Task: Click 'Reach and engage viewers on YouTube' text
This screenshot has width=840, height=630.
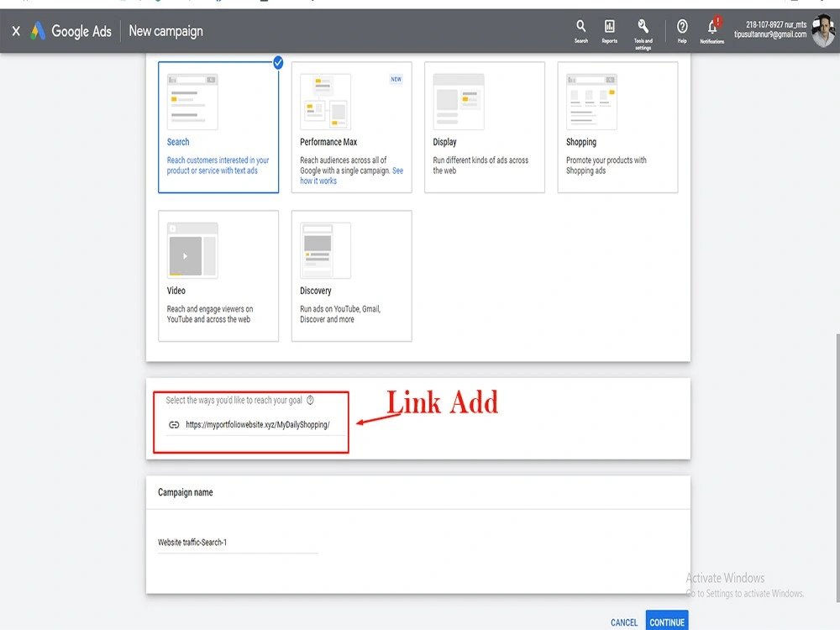Action: (210, 314)
